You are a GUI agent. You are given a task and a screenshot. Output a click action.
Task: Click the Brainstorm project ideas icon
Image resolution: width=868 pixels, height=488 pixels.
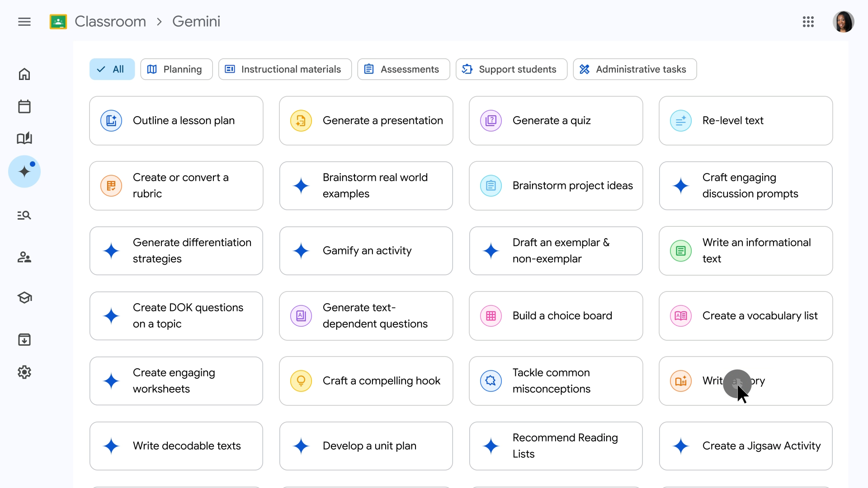tap(491, 186)
